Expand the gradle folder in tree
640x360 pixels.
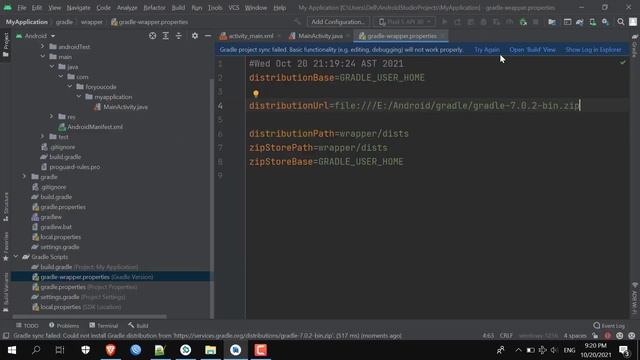point(24,176)
